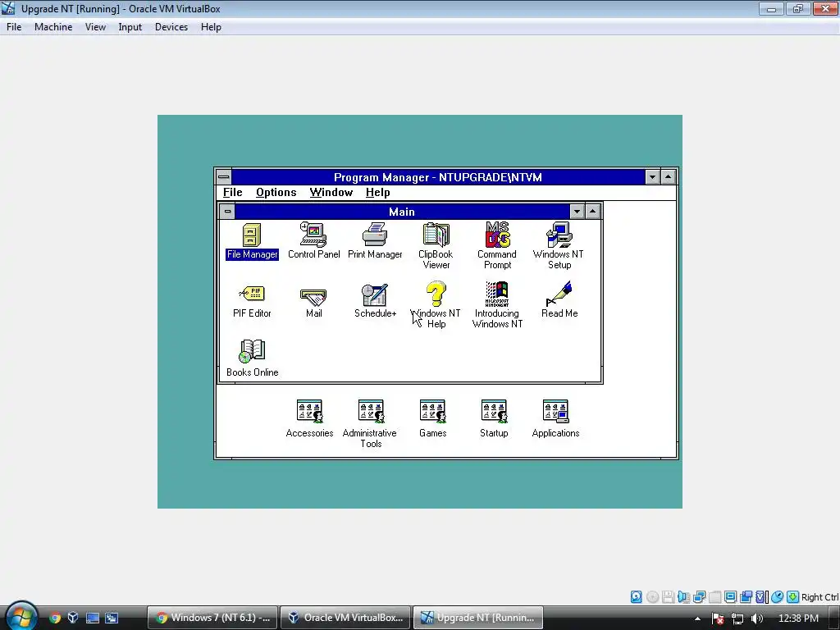Open Program Manager's Window menu
Viewport: 840px width, 630px height.
[331, 192]
